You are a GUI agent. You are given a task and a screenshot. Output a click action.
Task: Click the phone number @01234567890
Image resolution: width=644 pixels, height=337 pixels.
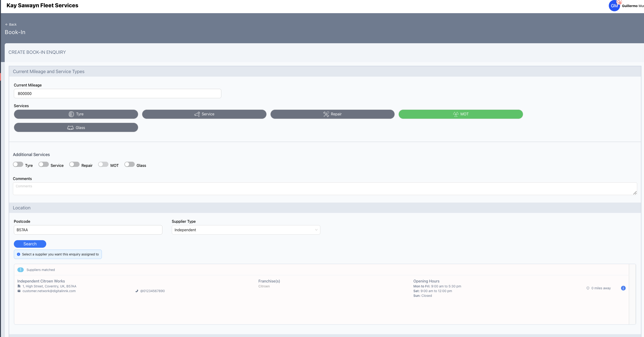click(x=153, y=291)
